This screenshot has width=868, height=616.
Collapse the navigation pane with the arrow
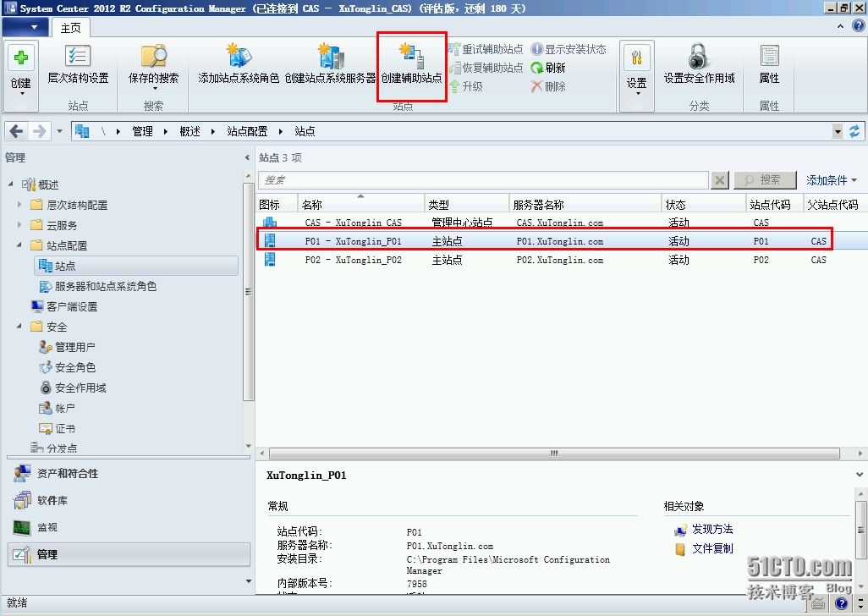pyautogui.click(x=247, y=157)
